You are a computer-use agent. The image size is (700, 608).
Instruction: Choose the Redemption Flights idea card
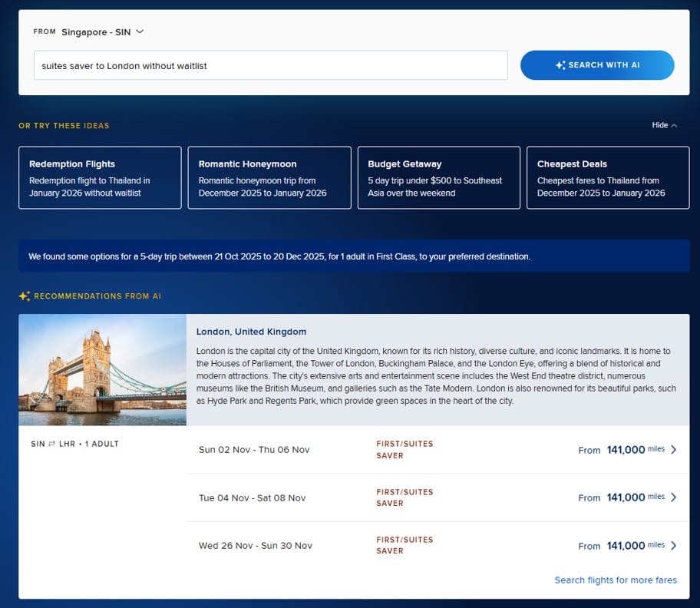[100, 178]
